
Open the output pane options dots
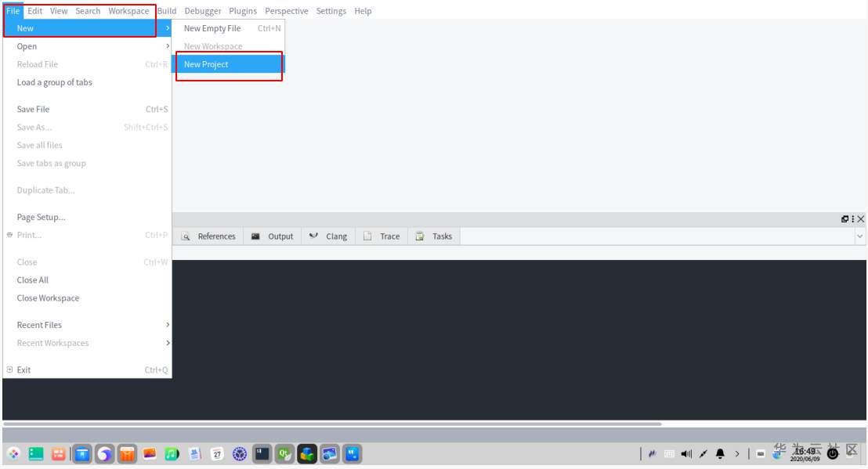(853, 219)
